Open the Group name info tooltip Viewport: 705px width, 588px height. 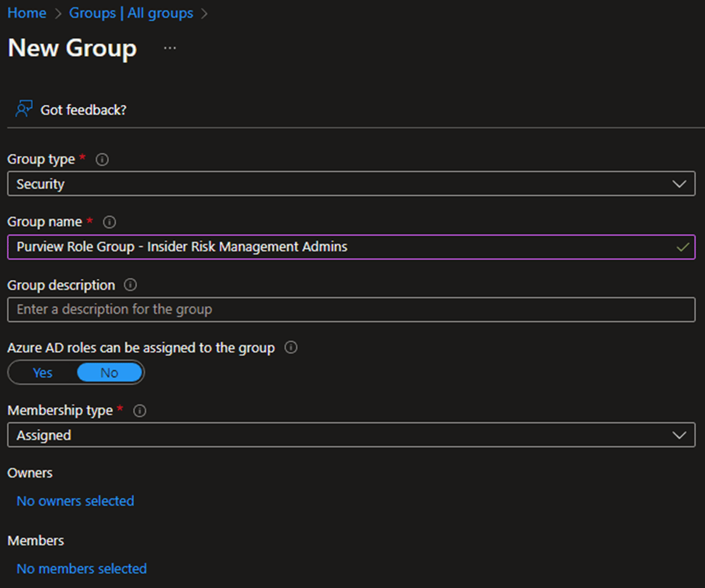pyautogui.click(x=109, y=222)
